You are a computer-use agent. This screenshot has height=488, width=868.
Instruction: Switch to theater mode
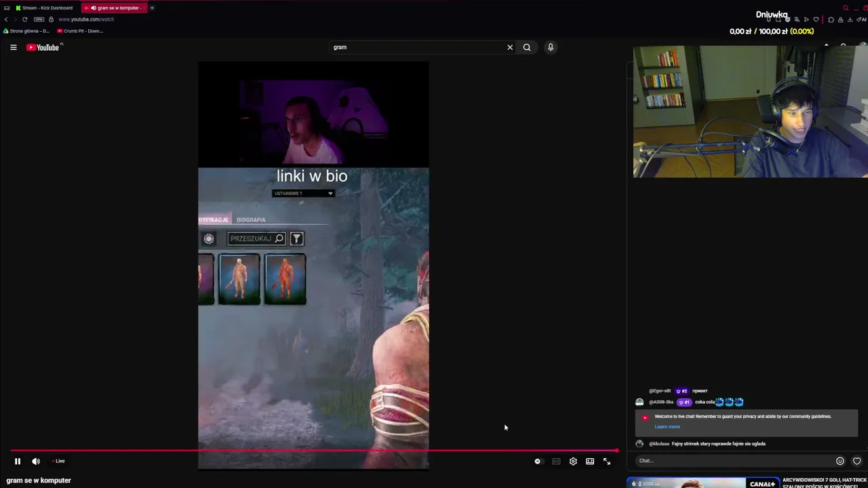tap(590, 462)
